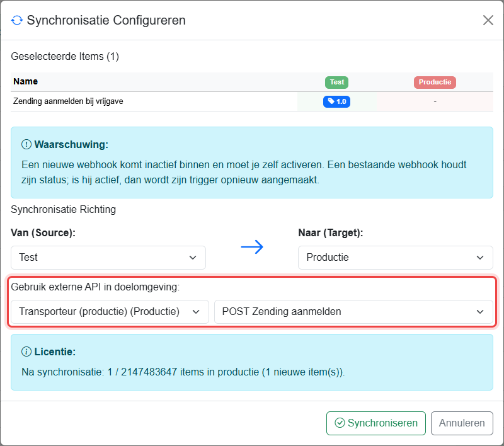
Task: Click the 'Synchronisatie Configureren' title text
Action: (x=106, y=20)
